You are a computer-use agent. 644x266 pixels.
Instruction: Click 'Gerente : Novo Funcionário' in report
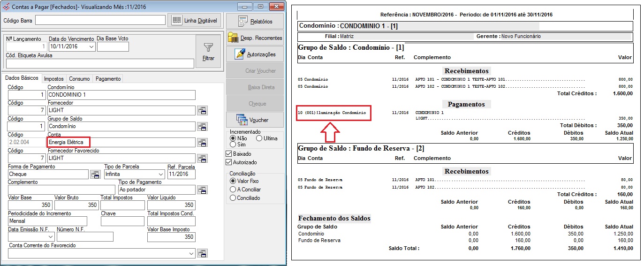tap(508, 36)
